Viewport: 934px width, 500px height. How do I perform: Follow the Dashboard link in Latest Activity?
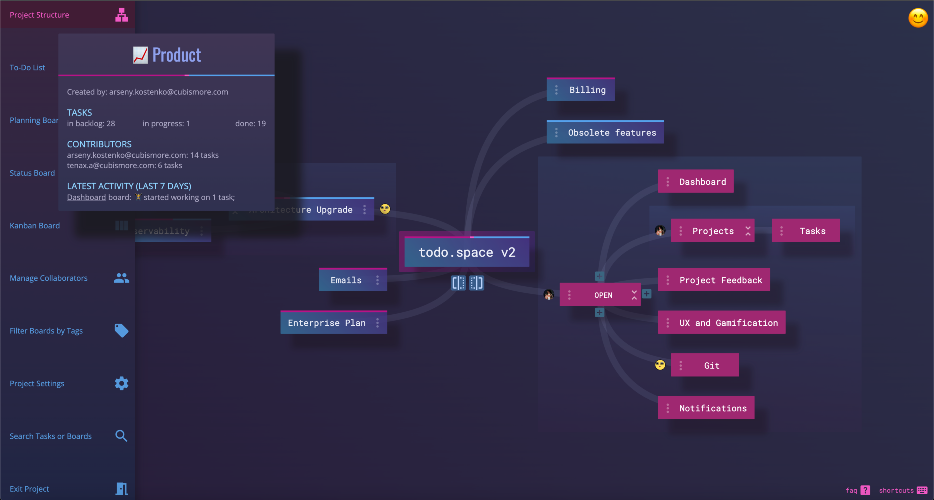click(86, 197)
